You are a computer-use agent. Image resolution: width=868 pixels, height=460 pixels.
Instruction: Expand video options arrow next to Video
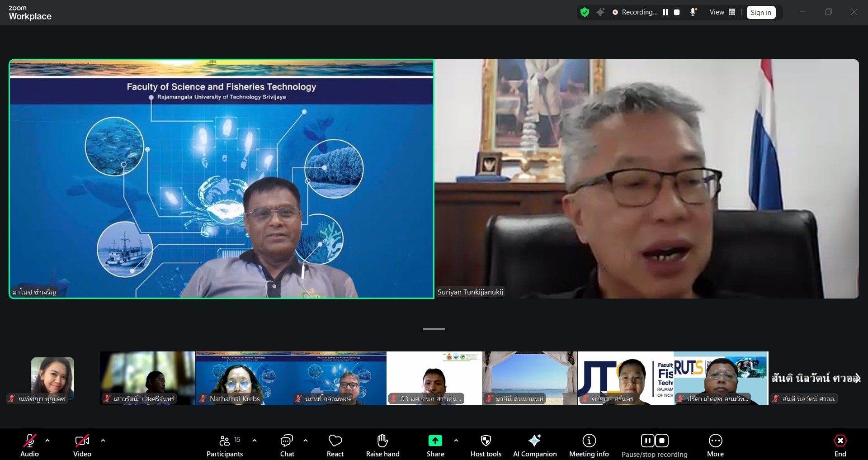point(103,440)
